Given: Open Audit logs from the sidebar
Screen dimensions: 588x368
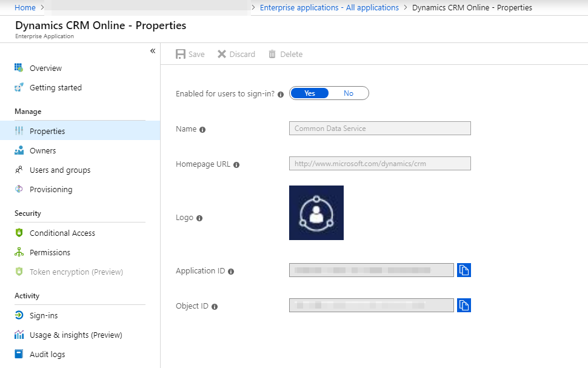Looking at the screenshot, I should tap(45, 354).
